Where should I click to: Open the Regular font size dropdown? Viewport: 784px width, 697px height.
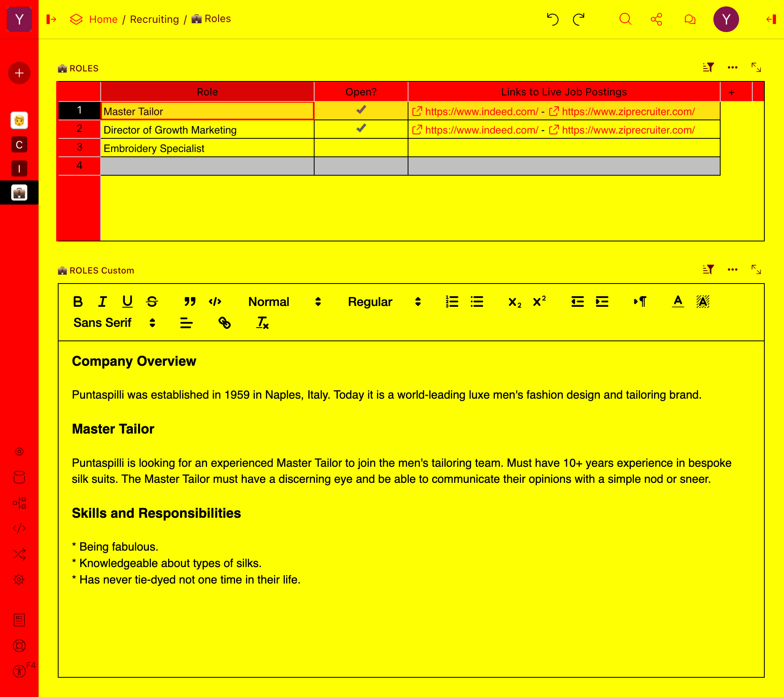point(384,302)
